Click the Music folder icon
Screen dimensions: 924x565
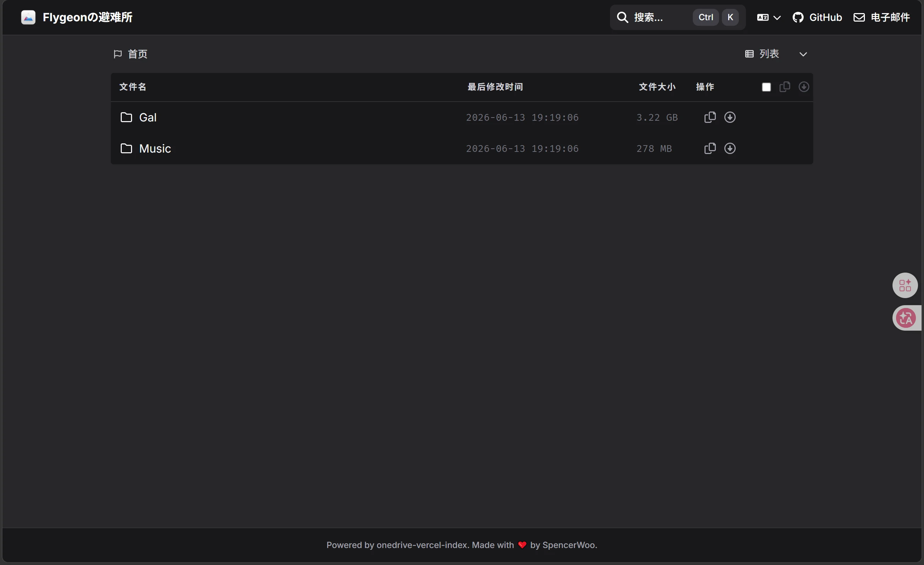point(126,148)
